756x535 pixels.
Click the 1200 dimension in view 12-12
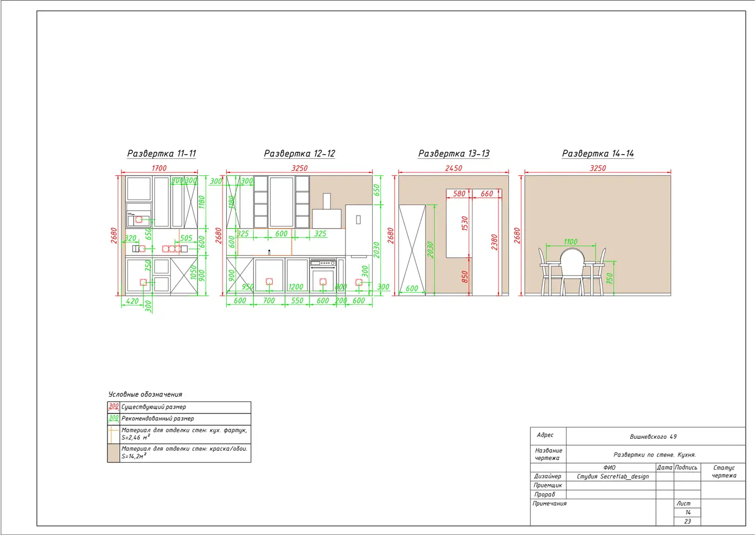296,287
